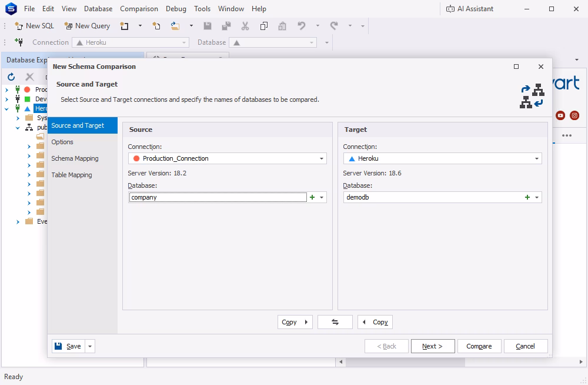This screenshot has height=385, width=588.
Task: Click the Cut scissors icon
Action: [x=245, y=26]
